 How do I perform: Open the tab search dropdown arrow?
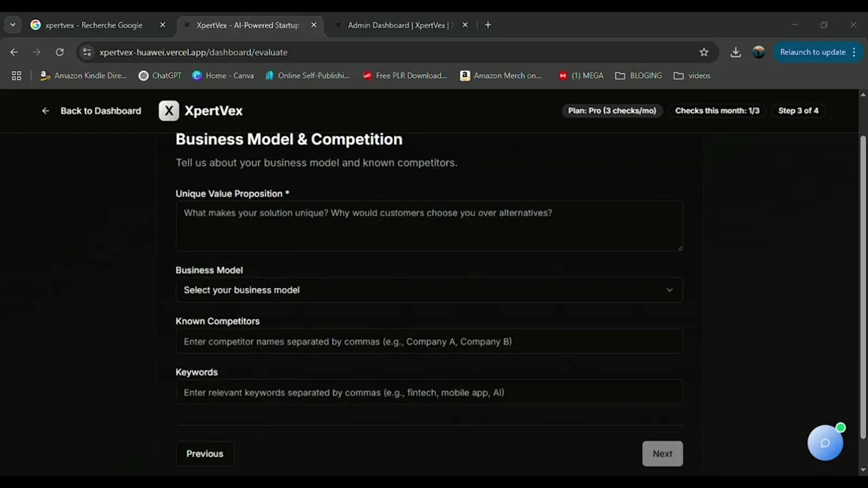12,25
